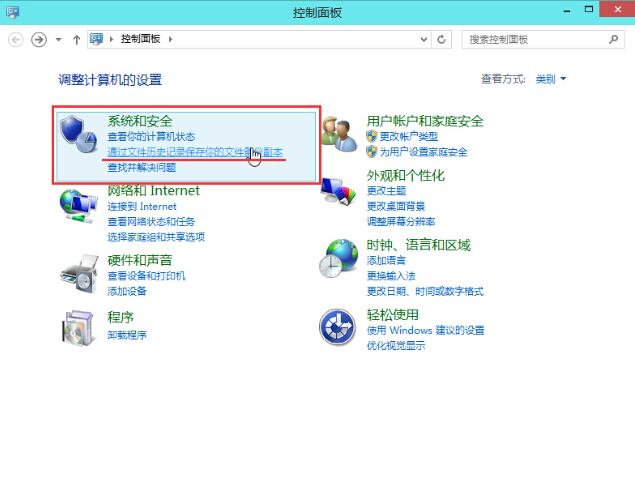Open the 查看你的计算机状态 link

point(151,137)
